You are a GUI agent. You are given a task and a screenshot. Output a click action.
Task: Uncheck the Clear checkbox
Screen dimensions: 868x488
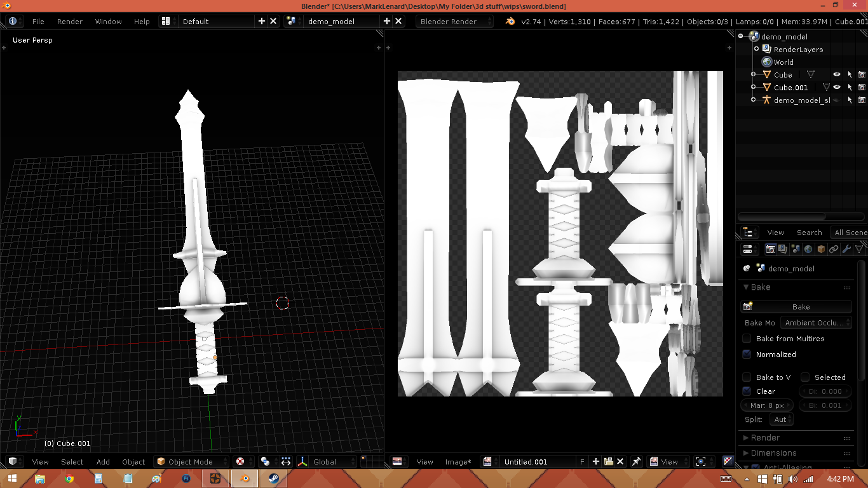(x=747, y=391)
